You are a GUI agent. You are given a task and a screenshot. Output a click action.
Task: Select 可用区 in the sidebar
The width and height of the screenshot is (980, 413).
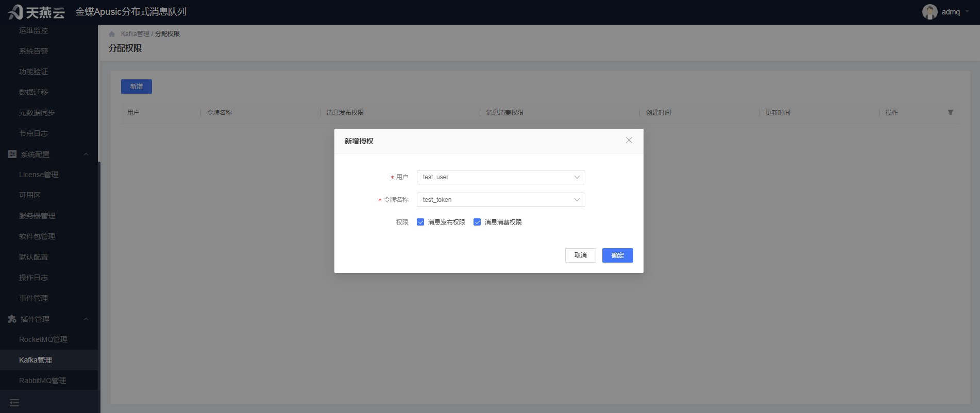tap(30, 195)
